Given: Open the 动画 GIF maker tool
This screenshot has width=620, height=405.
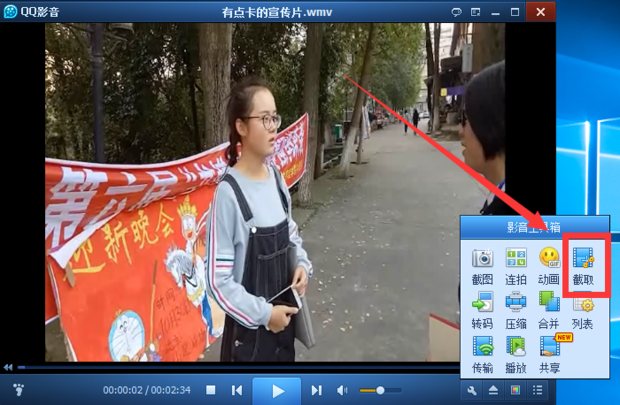Looking at the screenshot, I should pyautogui.click(x=549, y=264).
